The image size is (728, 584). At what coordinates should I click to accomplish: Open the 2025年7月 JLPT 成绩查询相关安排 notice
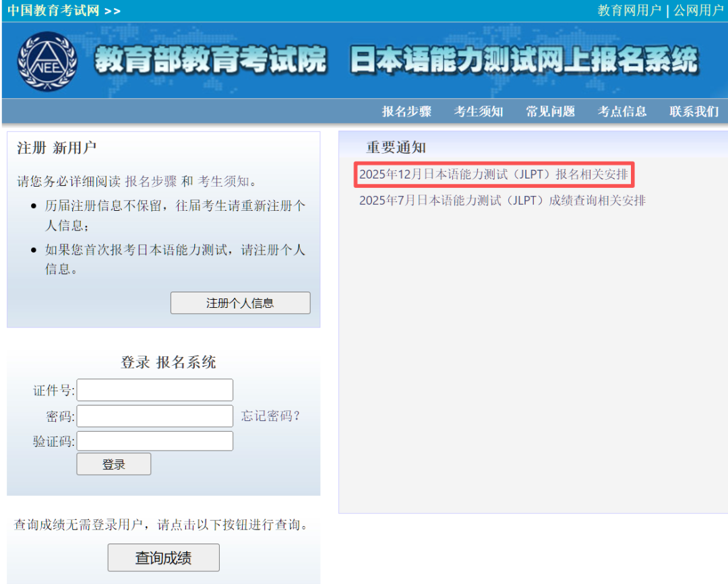(x=502, y=200)
